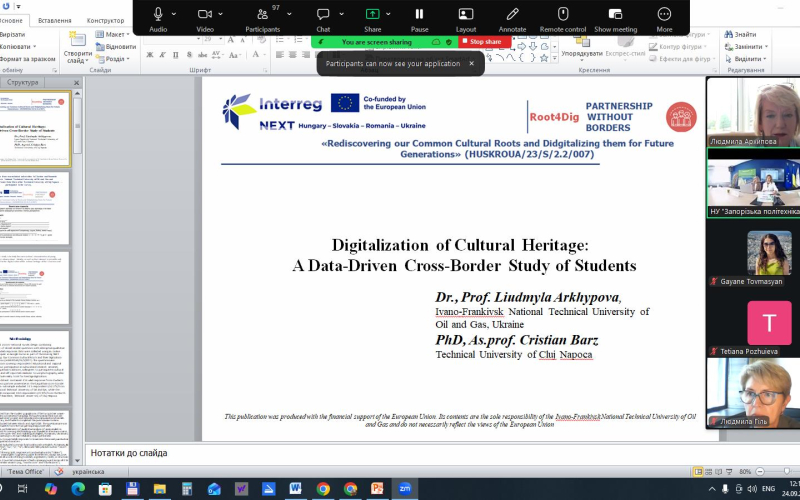Click the green Share screen icon
The image size is (800, 500).
tap(372, 14)
